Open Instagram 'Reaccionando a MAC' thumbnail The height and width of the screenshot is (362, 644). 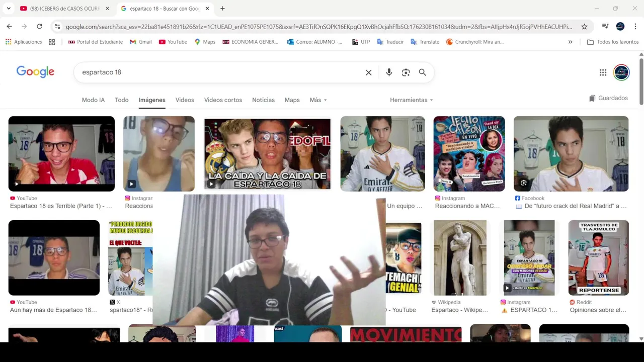click(469, 154)
